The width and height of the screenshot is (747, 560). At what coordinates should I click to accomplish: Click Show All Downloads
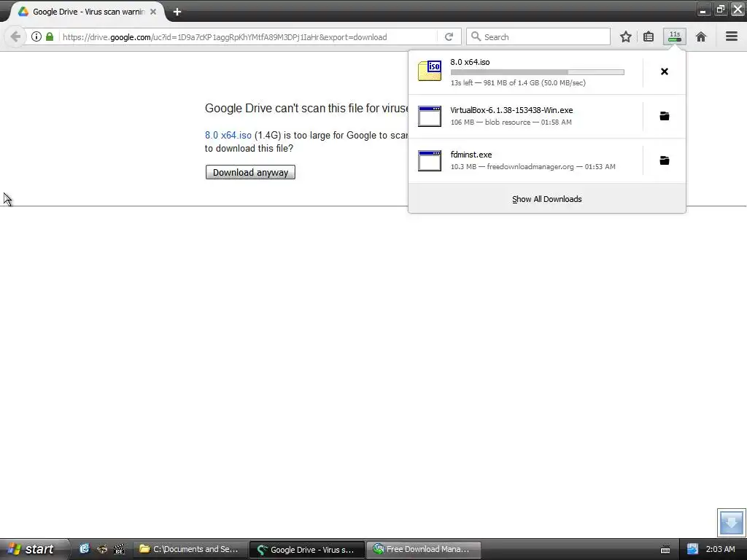click(x=547, y=199)
